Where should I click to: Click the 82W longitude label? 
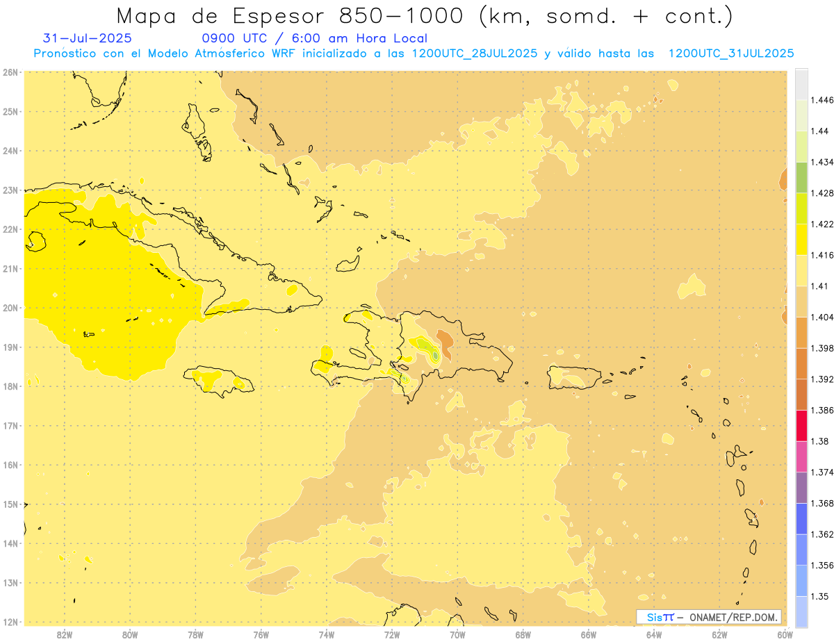(65, 634)
